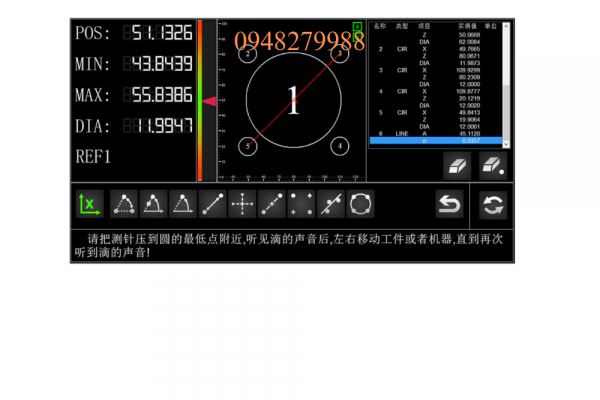600x400 pixels.
Task: Select the dashed line midpoint tool
Action: 272,204
